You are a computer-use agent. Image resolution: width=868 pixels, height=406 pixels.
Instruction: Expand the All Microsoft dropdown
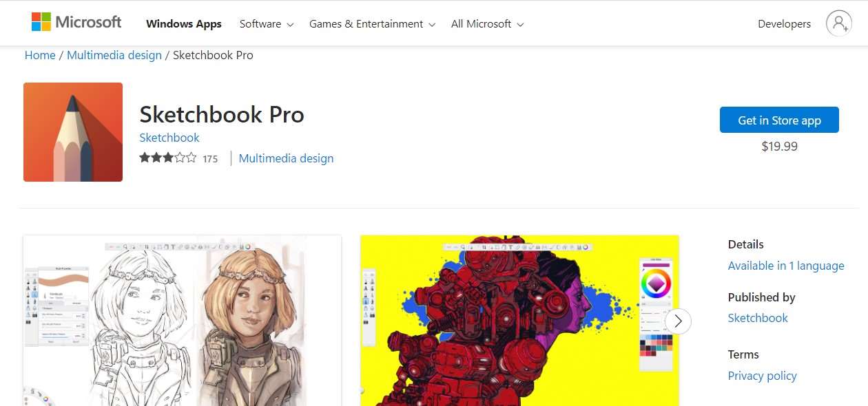click(487, 24)
